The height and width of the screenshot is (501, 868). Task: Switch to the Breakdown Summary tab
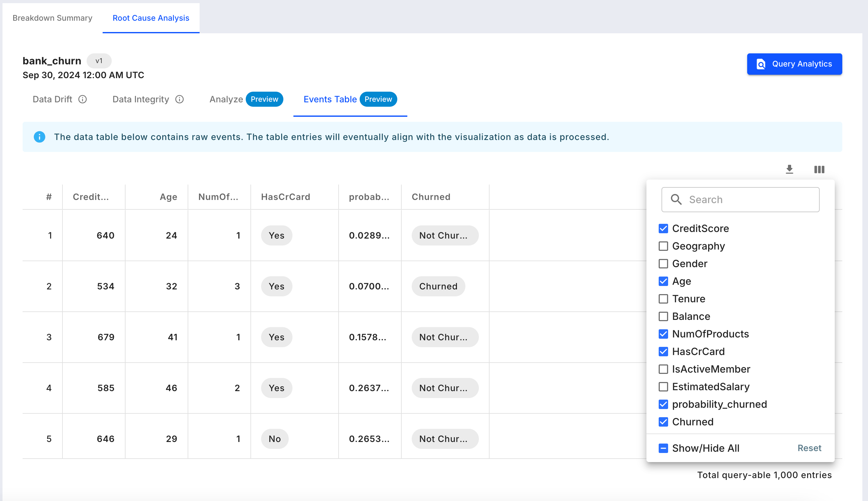click(x=52, y=18)
